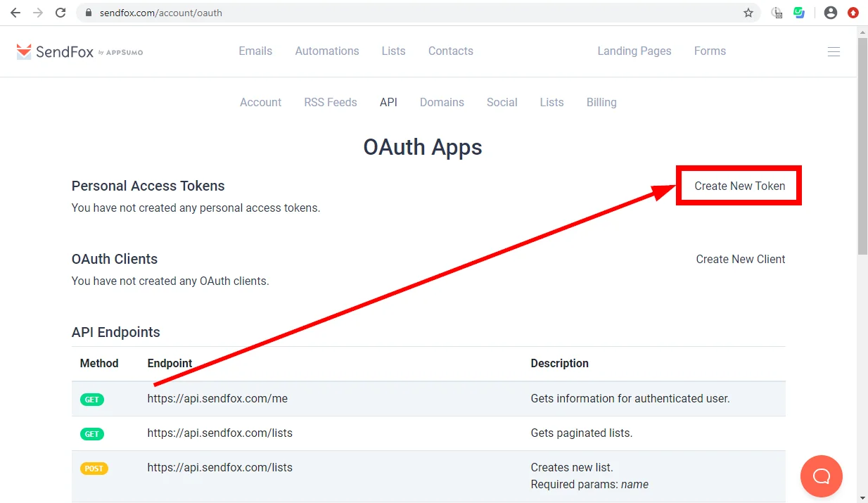
Task: Click the GET lists endpoint URL
Action: pos(219,433)
